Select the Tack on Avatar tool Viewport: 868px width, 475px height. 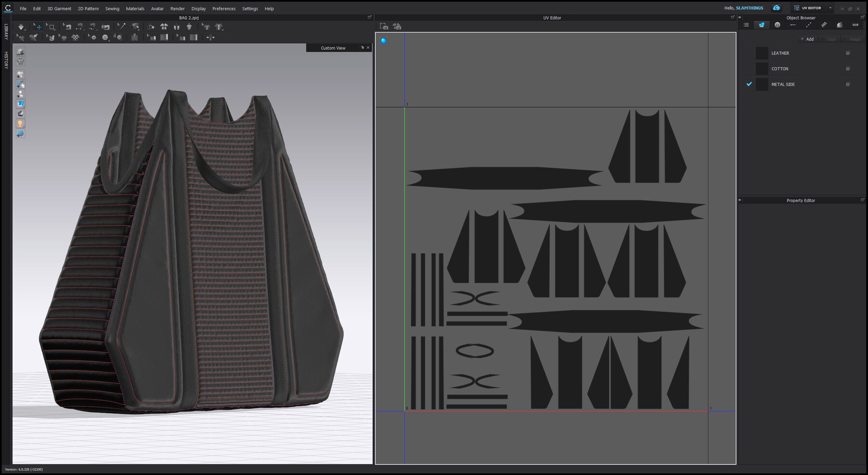pos(135,27)
